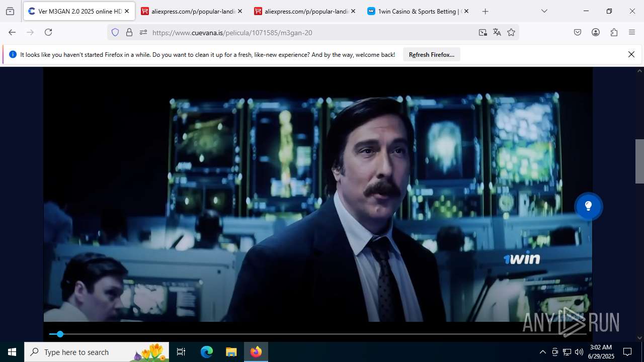Click the 1win logo overlay in video

tap(522, 258)
